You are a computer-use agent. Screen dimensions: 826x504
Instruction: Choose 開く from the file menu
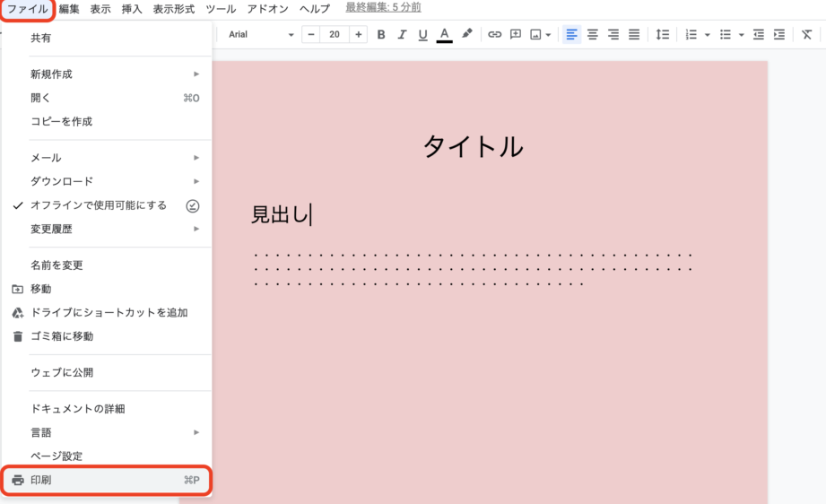pos(107,98)
